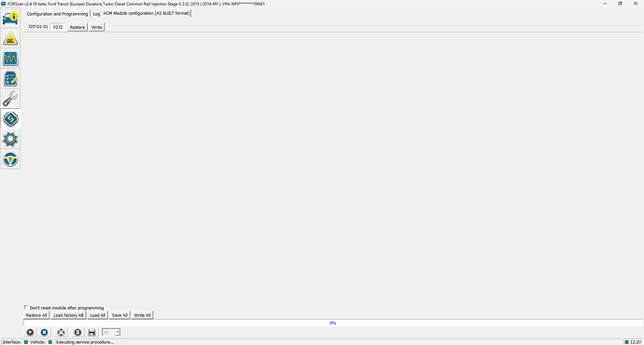Open the Vehicle information section in sidebar

pyautogui.click(x=10, y=18)
